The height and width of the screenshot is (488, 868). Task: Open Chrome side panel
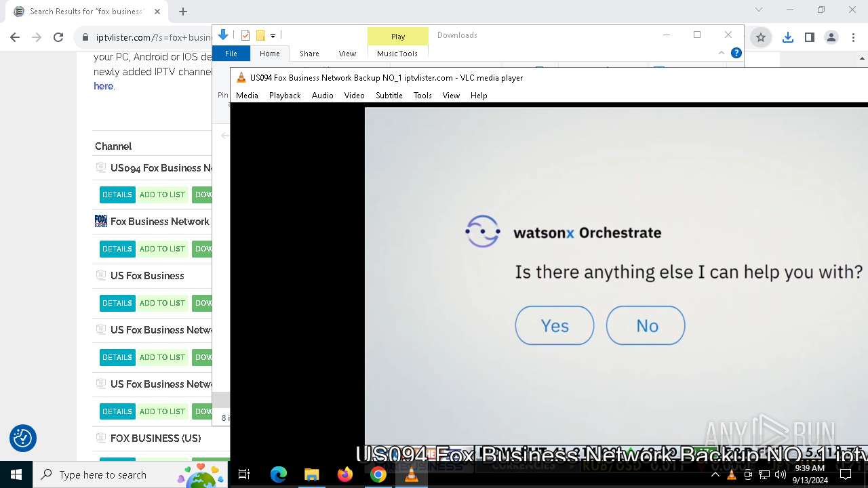[x=809, y=37]
